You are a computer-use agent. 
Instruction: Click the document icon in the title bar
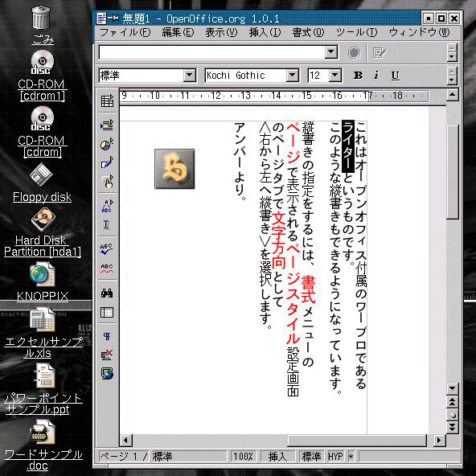click(101, 18)
